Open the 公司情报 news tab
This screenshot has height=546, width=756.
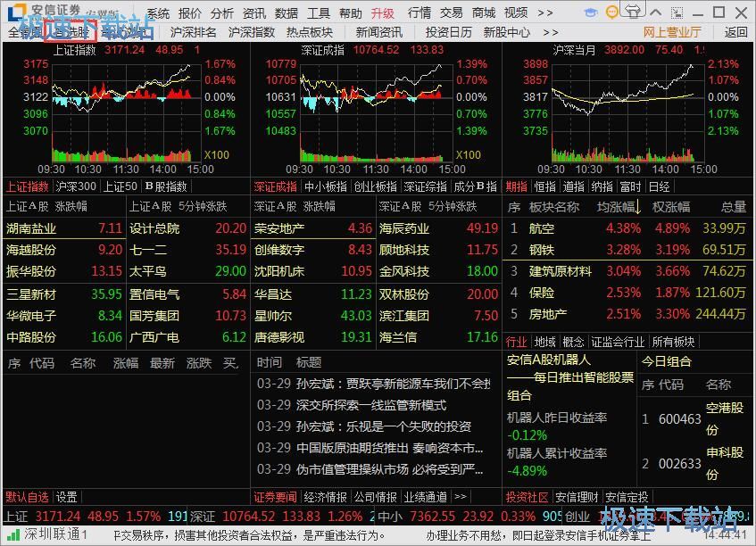click(376, 496)
